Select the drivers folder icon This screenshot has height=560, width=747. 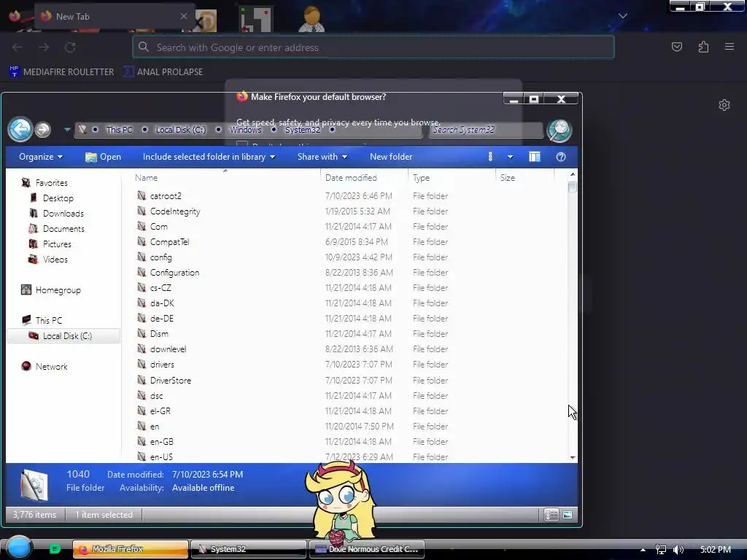(142, 364)
